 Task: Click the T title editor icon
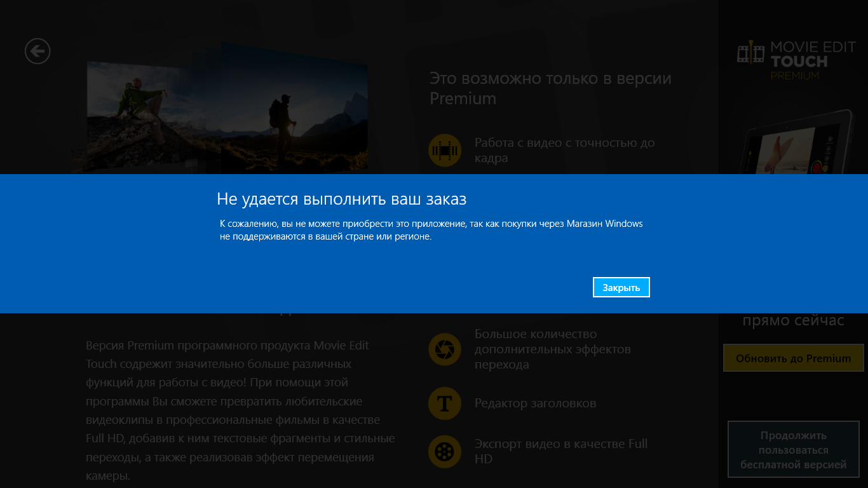[445, 403]
